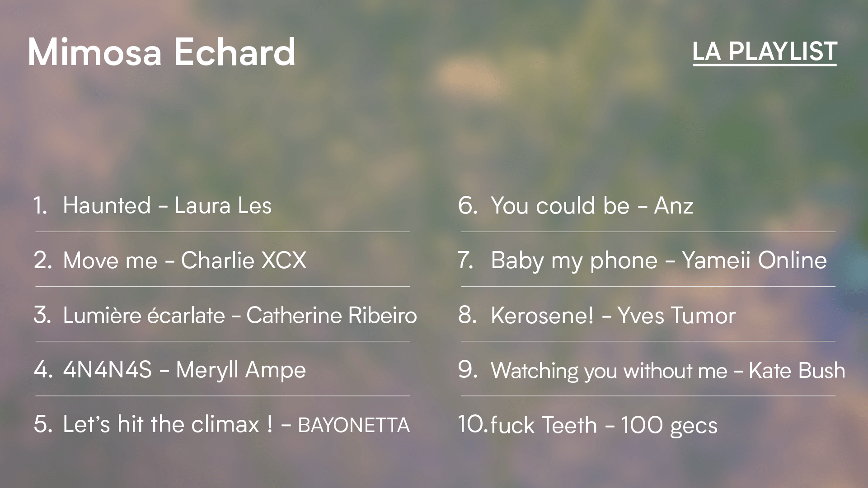868x488 pixels.
Task: Click the underlined LA PLAYLIST link
Action: 765,51
